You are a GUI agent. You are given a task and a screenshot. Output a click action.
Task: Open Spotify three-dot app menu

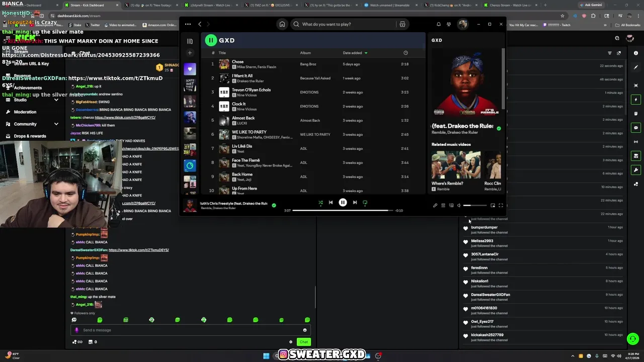[188, 24]
